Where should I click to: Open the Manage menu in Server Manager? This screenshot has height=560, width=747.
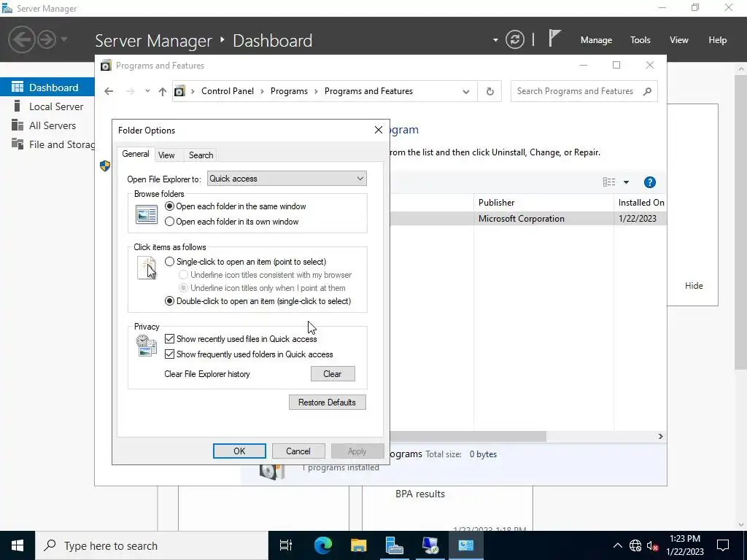596,40
